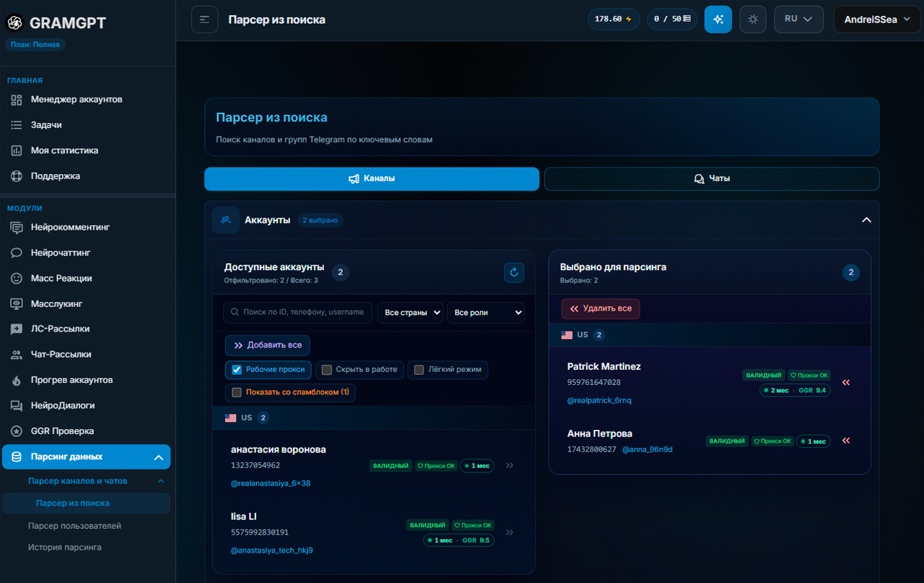The image size is (924, 583).
Task: Click the Accounts section people icon
Action: coord(226,220)
